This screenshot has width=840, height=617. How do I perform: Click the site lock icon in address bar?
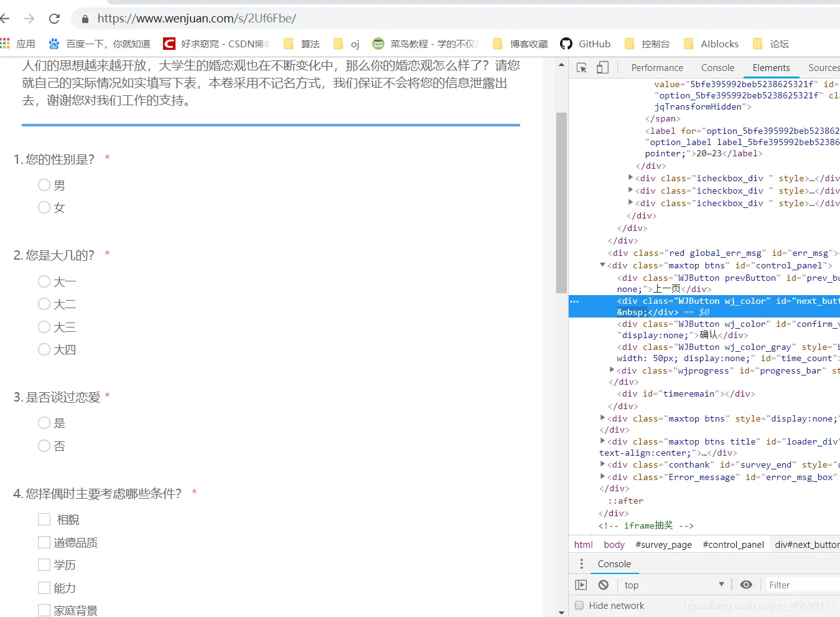tap(85, 19)
